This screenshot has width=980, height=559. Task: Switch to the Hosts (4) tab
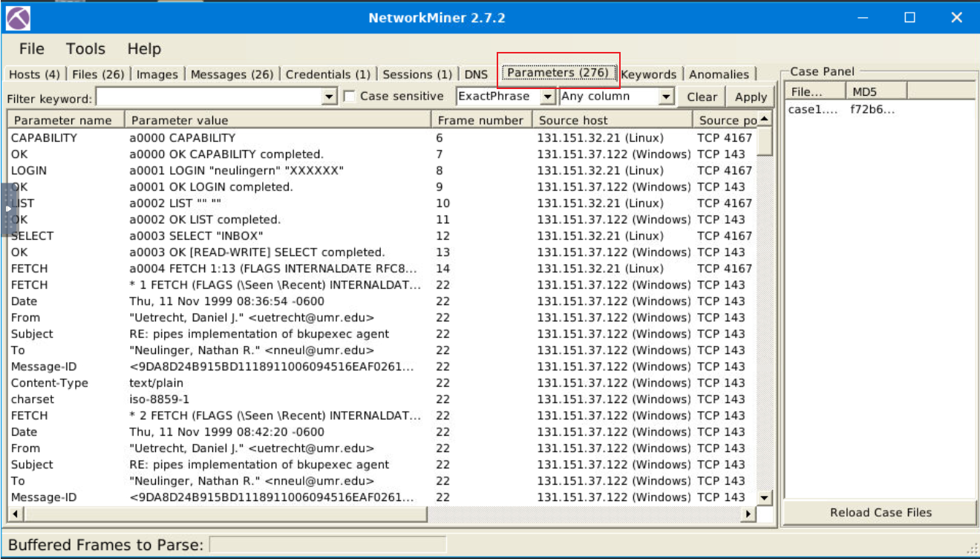click(x=34, y=74)
